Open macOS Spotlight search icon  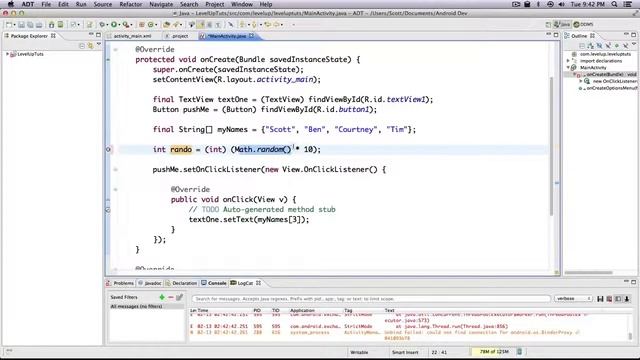(x=614, y=4)
